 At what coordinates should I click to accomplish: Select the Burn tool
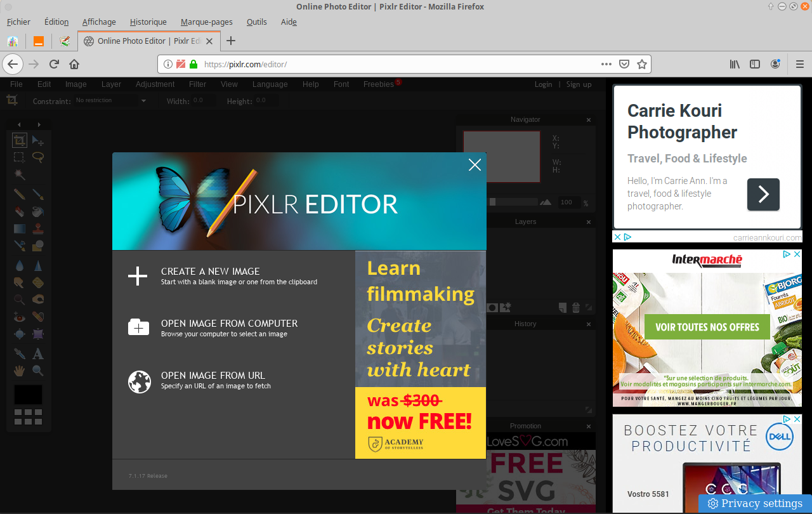[38, 299]
